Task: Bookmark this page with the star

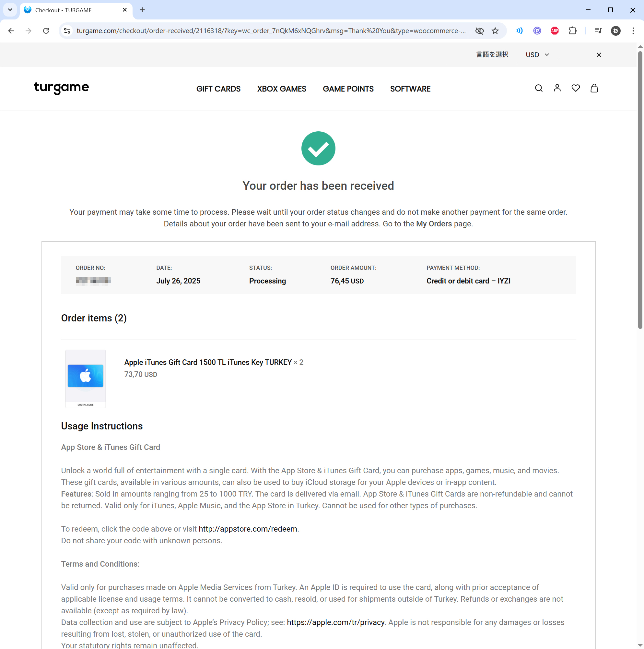Action: (495, 31)
